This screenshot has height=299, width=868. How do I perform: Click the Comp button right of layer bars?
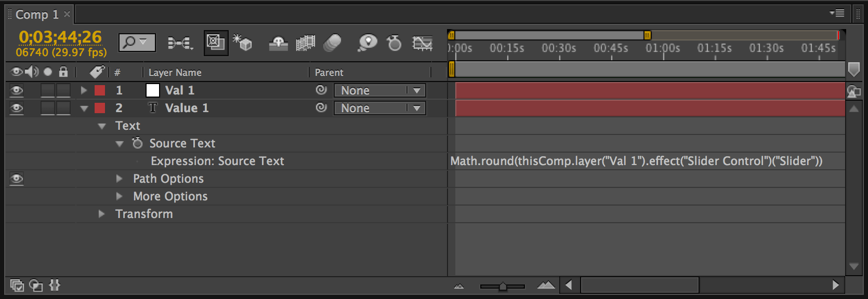point(854,91)
